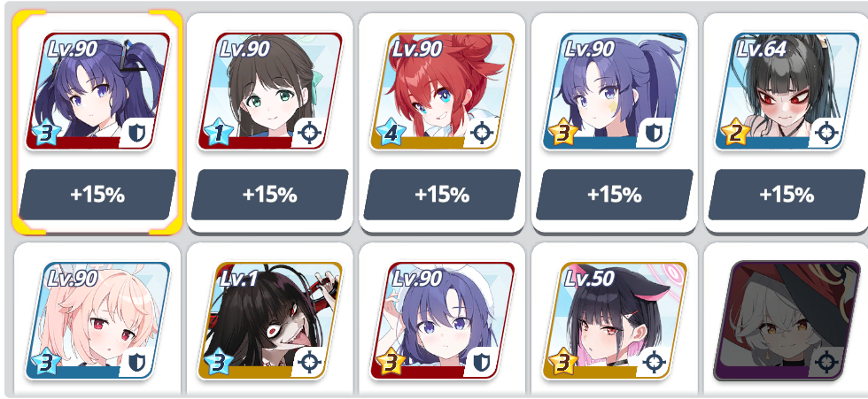
Task: Click crosshair icon on Lv.64 black-haired character
Action: pyautogui.click(x=825, y=133)
